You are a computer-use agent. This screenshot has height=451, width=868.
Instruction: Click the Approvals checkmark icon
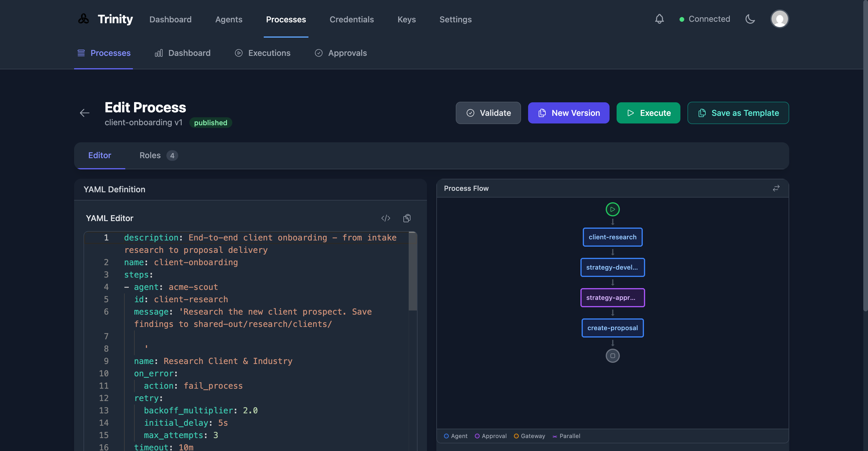coord(319,53)
